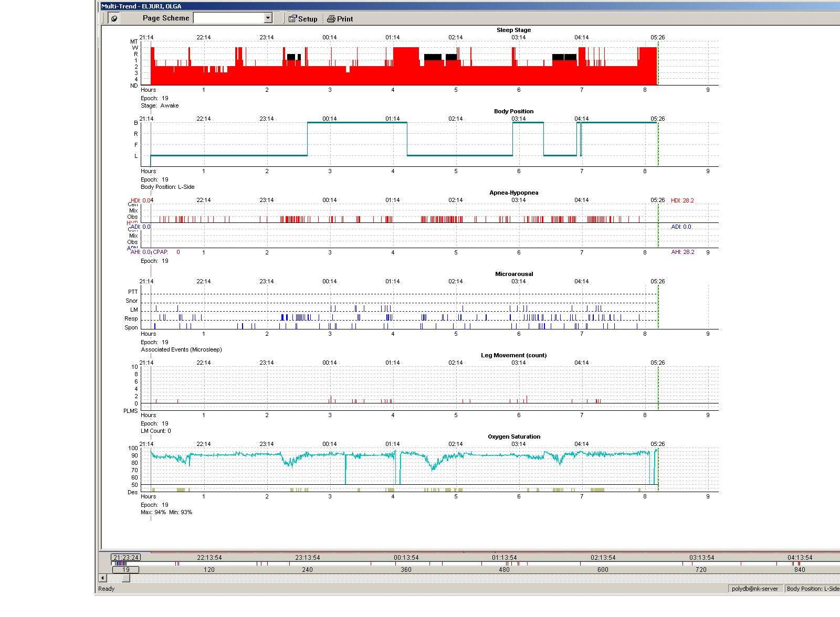Click the epoch 19 slider box
This screenshot has width=840, height=617.
pos(125,569)
